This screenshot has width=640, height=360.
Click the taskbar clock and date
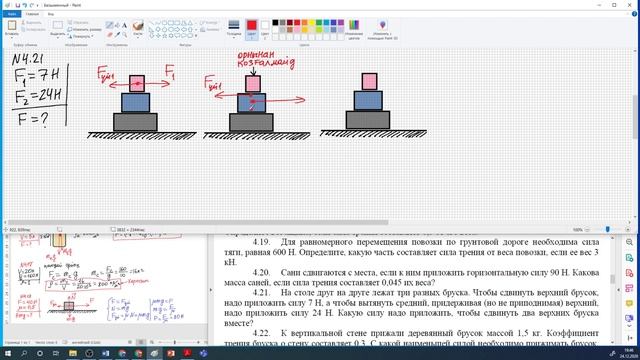(x=628, y=353)
